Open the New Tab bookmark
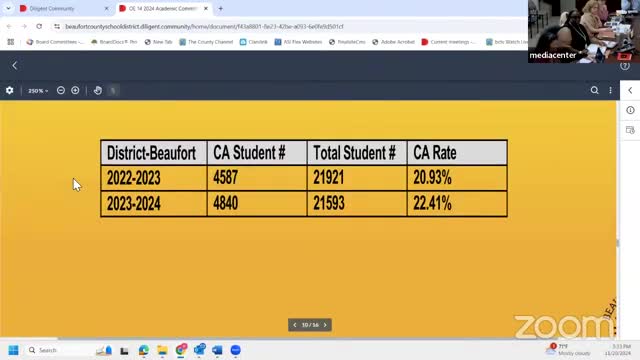The width and height of the screenshot is (640, 360). (158, 42)
